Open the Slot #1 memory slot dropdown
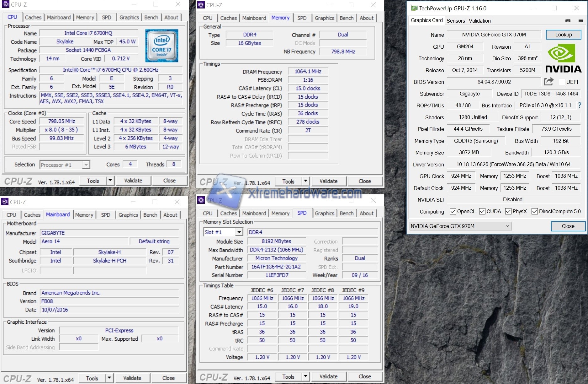 coord(239,232)
